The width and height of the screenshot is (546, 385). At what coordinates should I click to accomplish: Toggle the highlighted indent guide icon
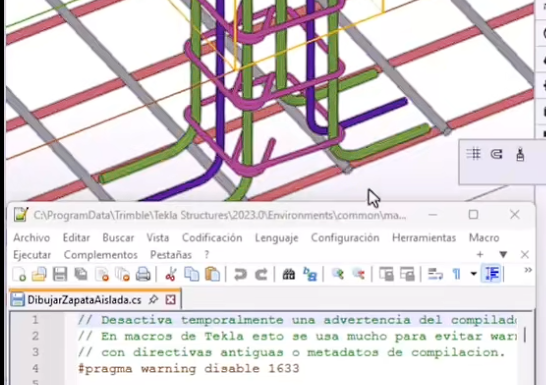coord(491,274)
